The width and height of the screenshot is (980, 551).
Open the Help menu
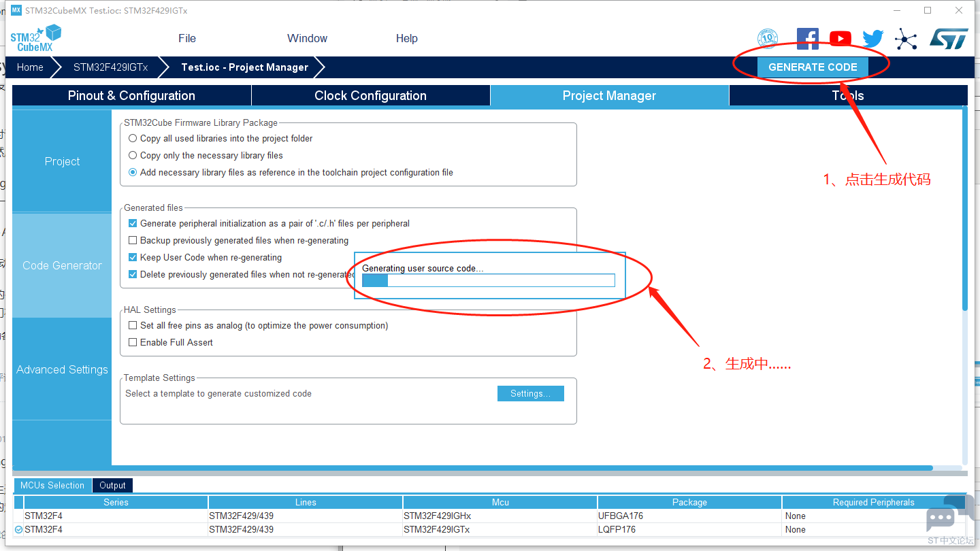point(407,39)
